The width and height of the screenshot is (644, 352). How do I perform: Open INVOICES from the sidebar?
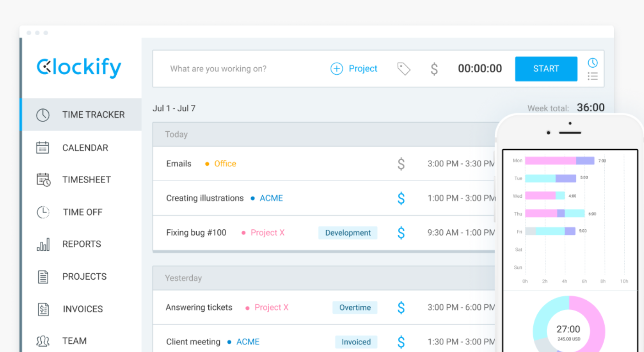click(82, 309)
